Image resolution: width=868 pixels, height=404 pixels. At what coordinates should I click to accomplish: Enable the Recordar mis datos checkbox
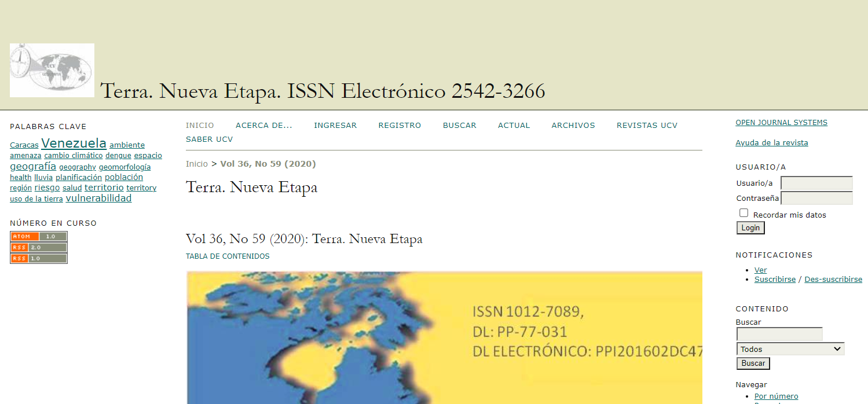744,213
